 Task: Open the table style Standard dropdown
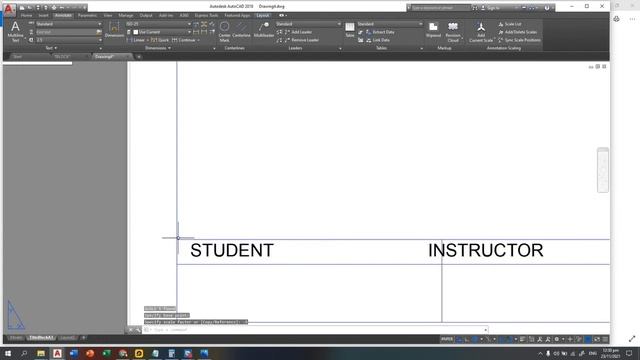[x=390, y=24]
